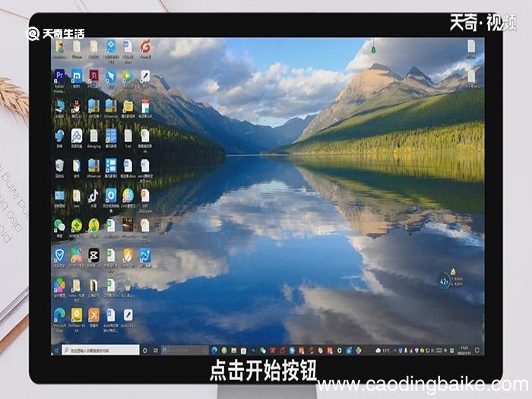The width and height of the screenshot is (532, 399).
Task: Open the 360 green plus-sign desktop icon
Action: [77, 225]
